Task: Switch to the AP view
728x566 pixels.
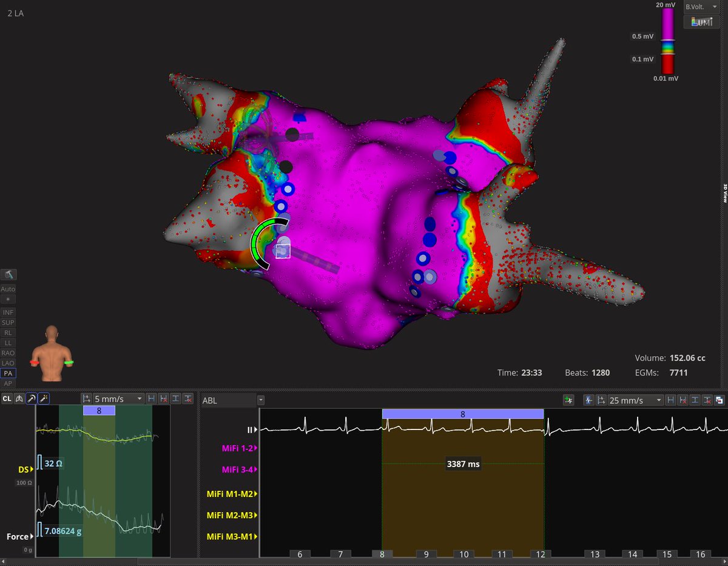Action: [x=8, y=383]
